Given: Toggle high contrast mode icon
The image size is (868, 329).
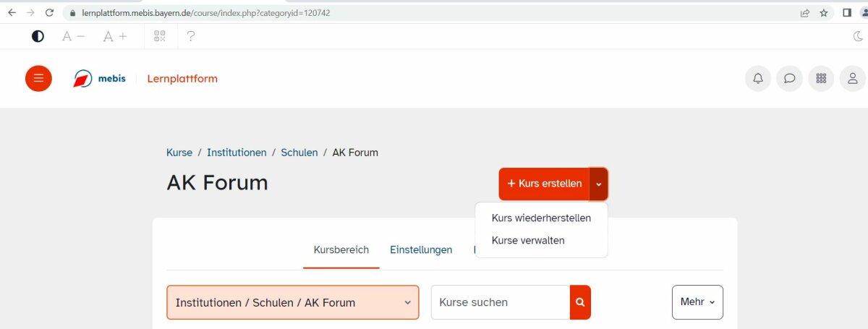Looking at the screenshot, I should (38, 36).
